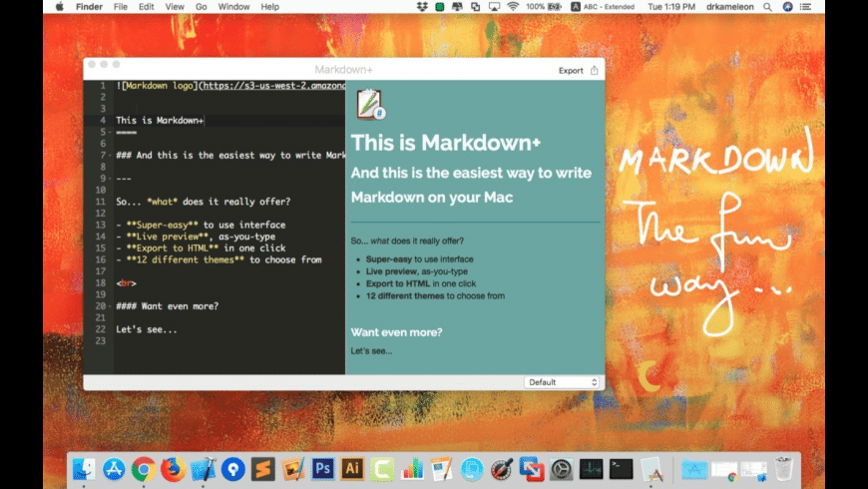Click the <br> tag on line 18
Image resolution: width=868 pixels, height=489 pixels.
point(127,283)
